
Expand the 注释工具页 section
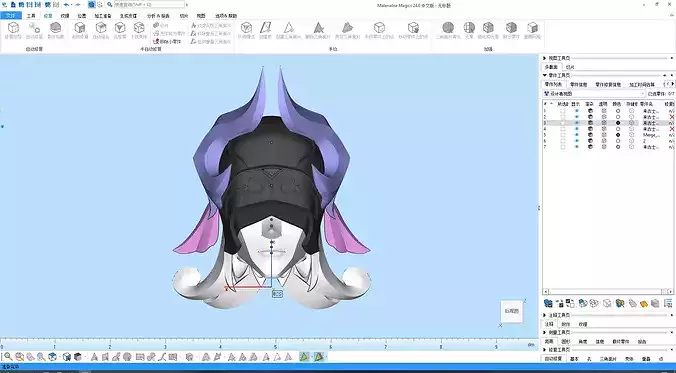pyautogui.click(x=545, y=315)
